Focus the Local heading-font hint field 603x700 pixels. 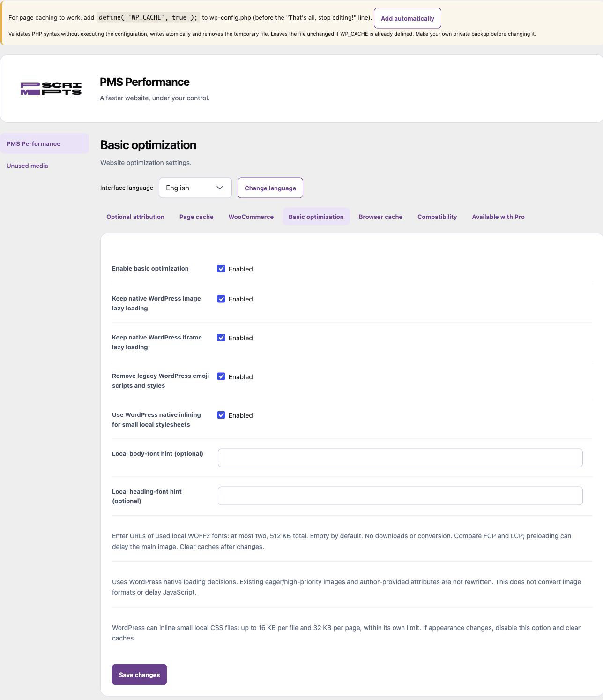click(400, 496)
